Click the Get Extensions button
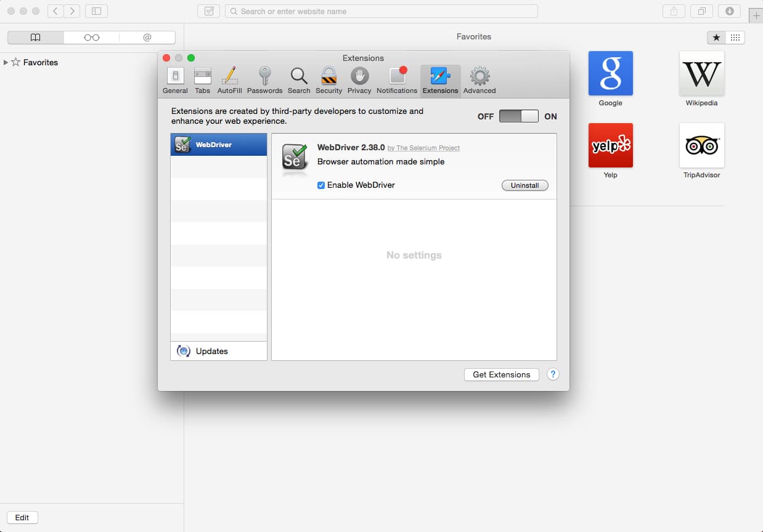 [501, 374]
